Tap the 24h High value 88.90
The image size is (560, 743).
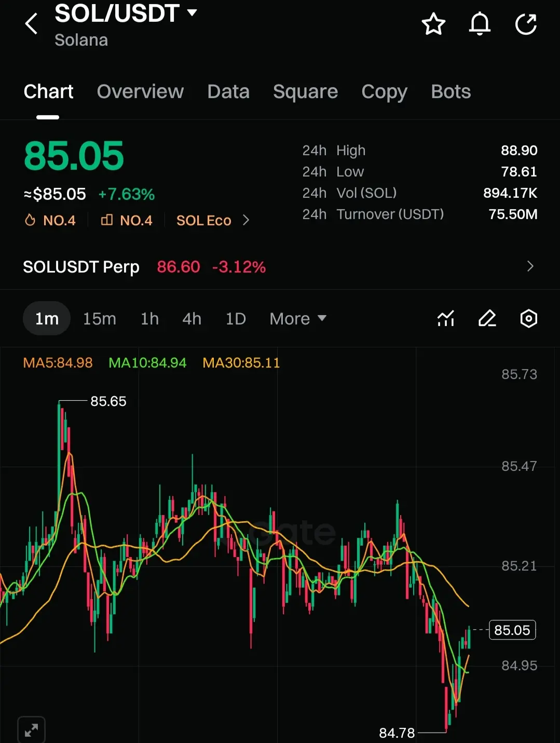click(x=519, y=150)
